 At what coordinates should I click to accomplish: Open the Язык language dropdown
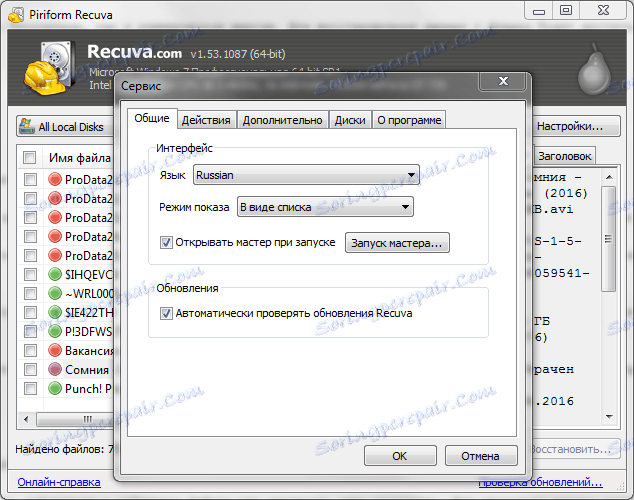pyautogui.click(x=306, y=175)
